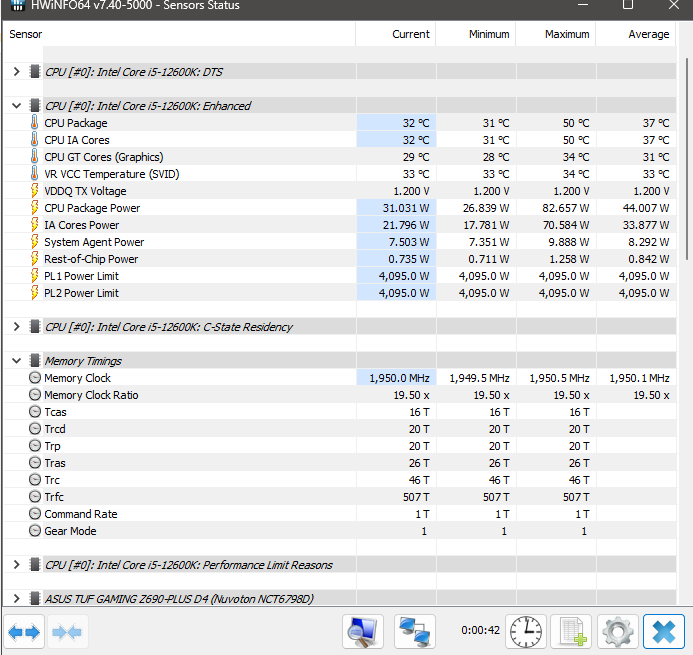The width and height of the screenshot is (693, 655).
Task: Click the shrink columns arrows button
Action: click(x=67, y=632)
